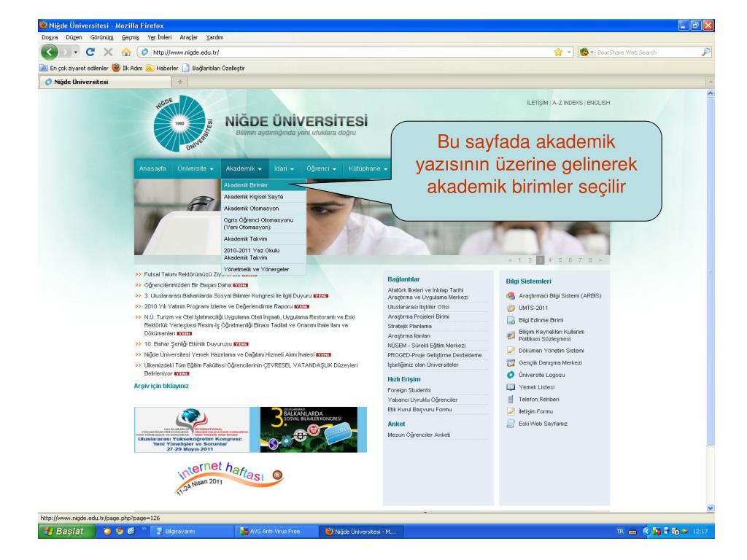Expand the Akademik navigation menu
The height and width of the screenshot is (560, 747).
(x=244, y=168)
